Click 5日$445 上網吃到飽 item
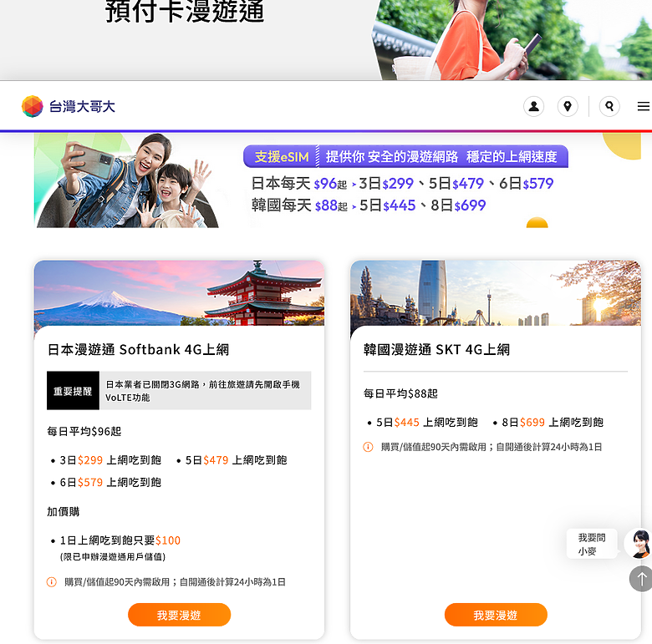The height and width of the screenshot is (644, 652). pyautogui.click(x=427, y=422)
